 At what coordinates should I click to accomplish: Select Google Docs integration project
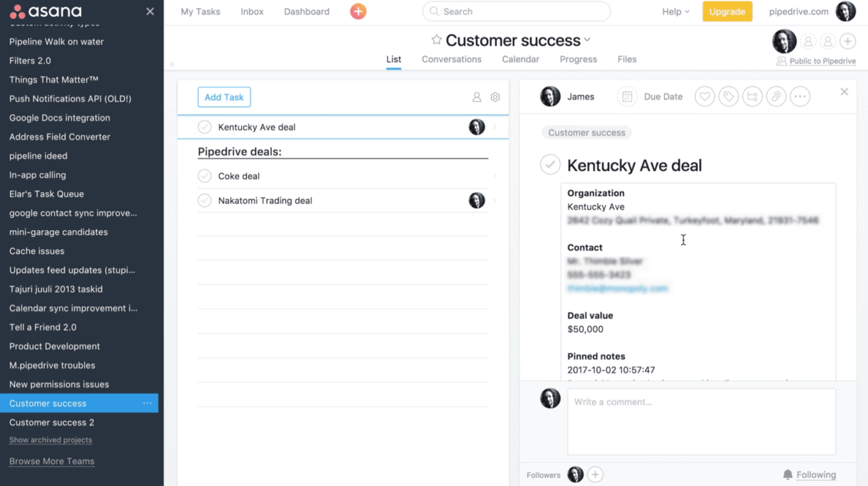coord(60,117)
